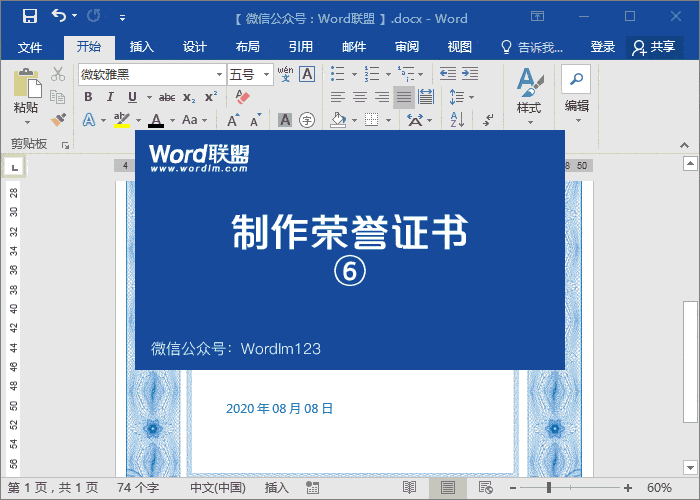Decrease font size with shrink icon
The height and width of the screenshot is (500, 700).
click(255, 120)
